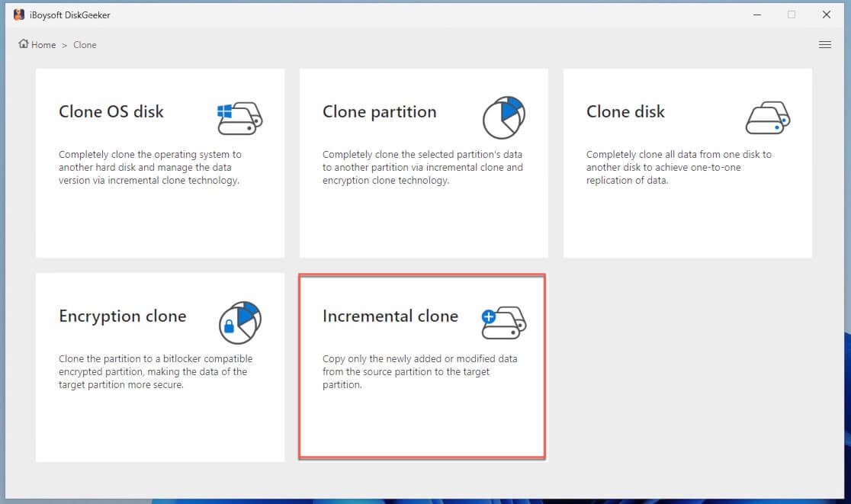Open the hamburger menu icon

[x=825, y=44]
